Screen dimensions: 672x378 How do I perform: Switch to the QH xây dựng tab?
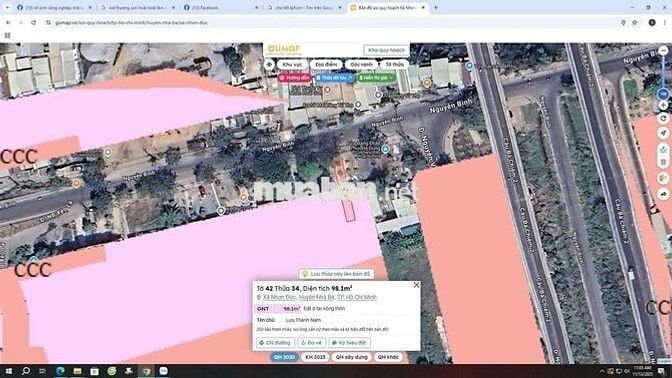tap(351, 357)
